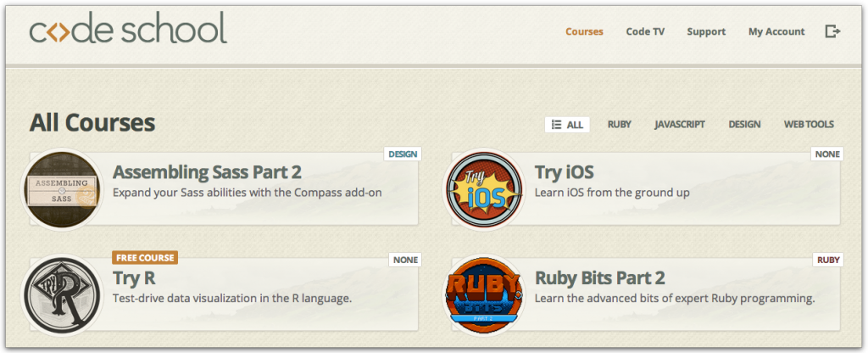
Task: Click the sign-out icon in header
Action: point(832,31)
